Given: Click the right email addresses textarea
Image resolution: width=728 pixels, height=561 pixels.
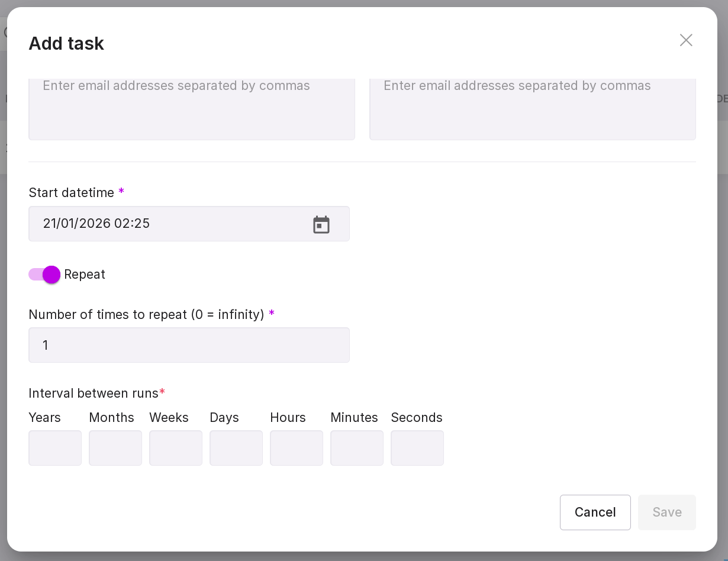Looking at the screenshot, I should (x=532, y=108).
